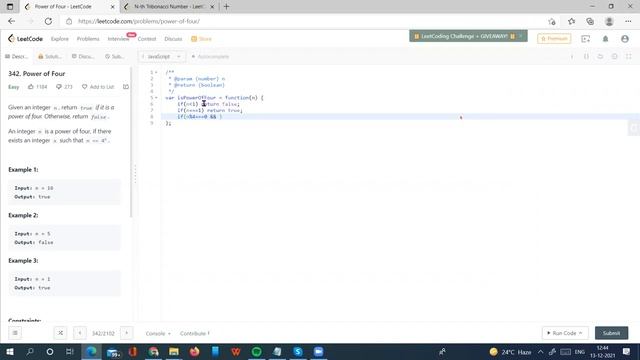Toggle editor fullscreen mode
The image size is (640, 360).
629,56
